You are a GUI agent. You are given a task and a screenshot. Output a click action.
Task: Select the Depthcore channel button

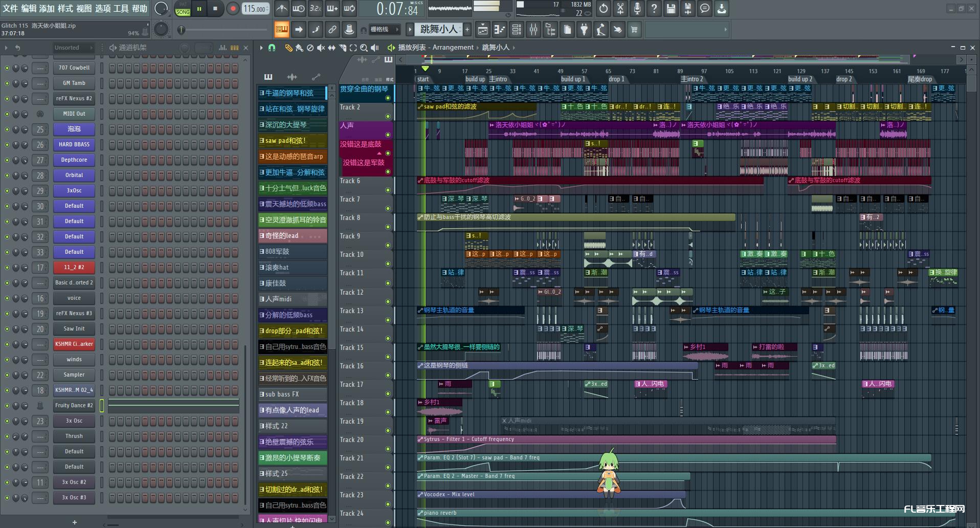(x=74, y=160)
